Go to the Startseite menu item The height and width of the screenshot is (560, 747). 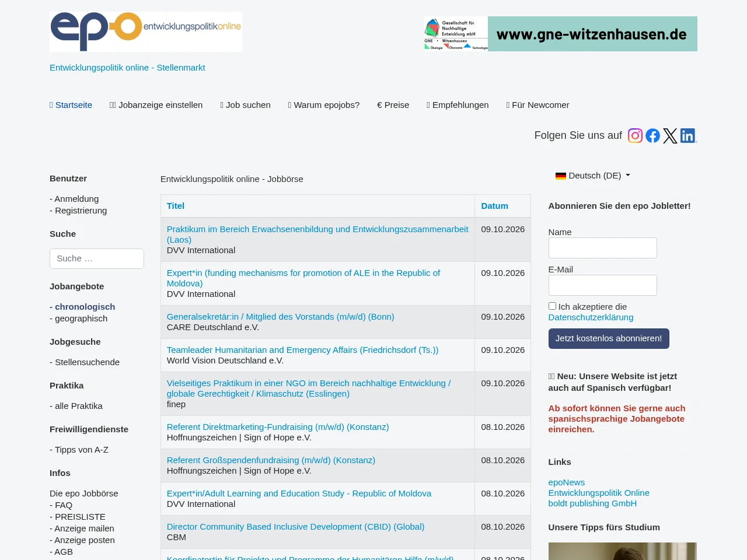(71, 105)
